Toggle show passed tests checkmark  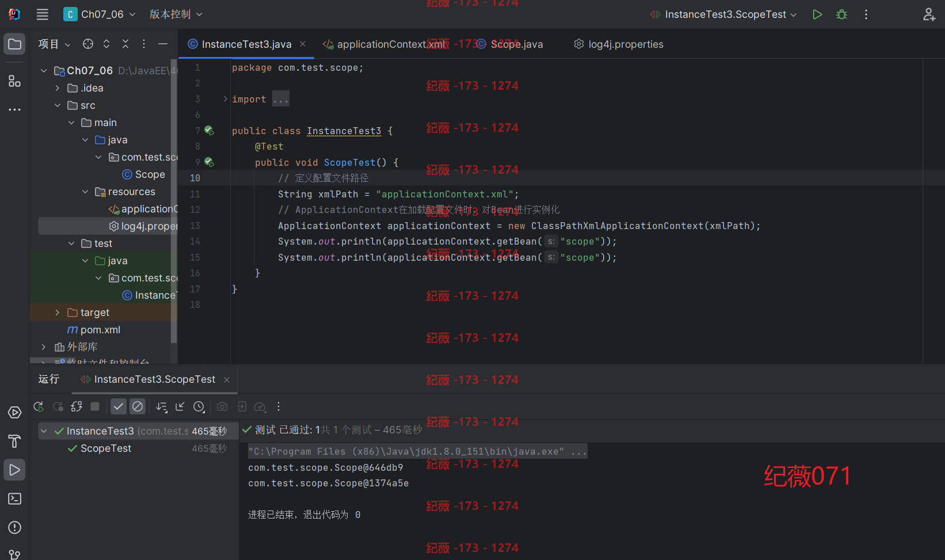click(119, 406)
